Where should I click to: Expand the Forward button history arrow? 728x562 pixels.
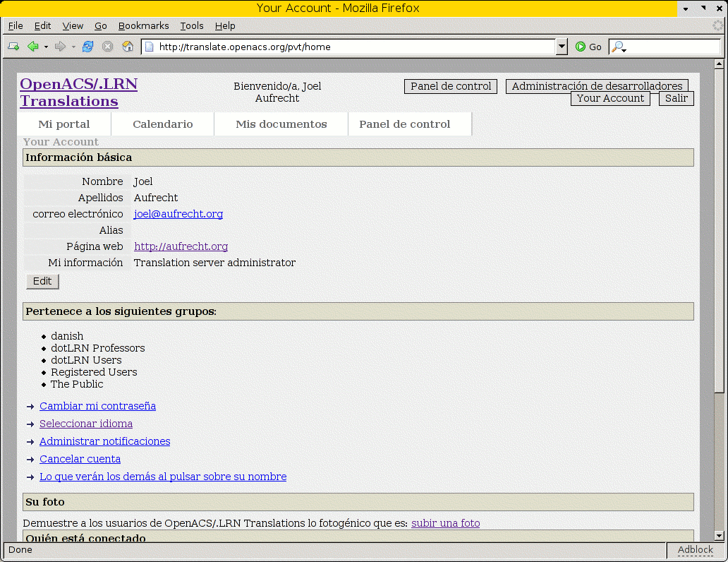pyautogui.click(x=73, y=47)
